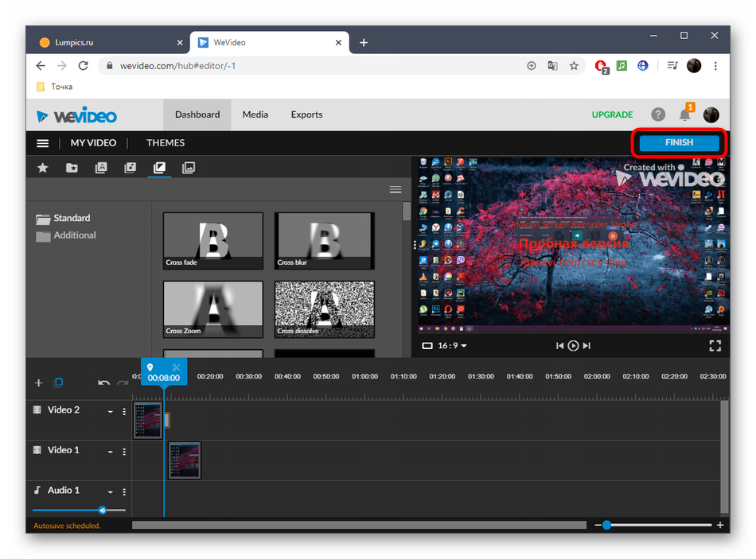Click the UPGRADE link
This screenshot has width=756, height=559.
click(612, 115)
